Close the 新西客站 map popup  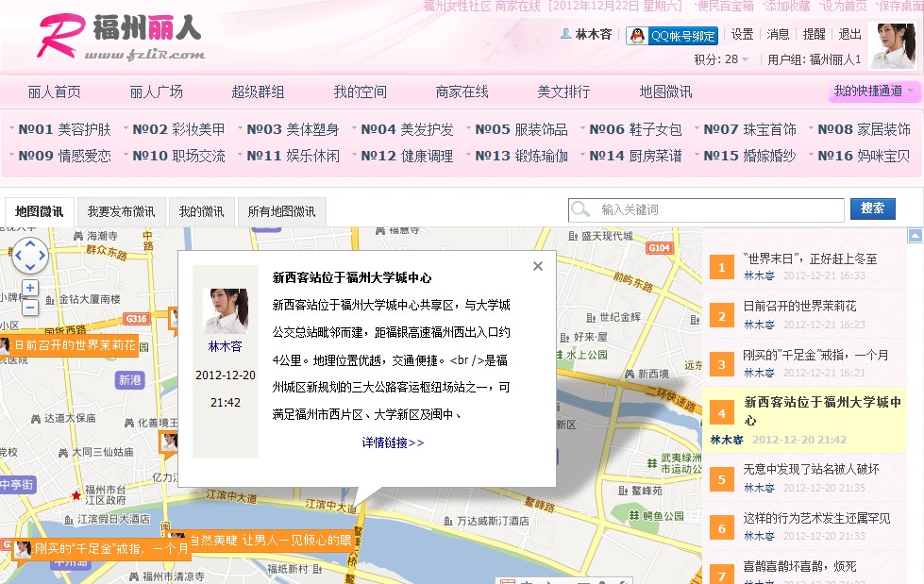[x=537, y=267]
